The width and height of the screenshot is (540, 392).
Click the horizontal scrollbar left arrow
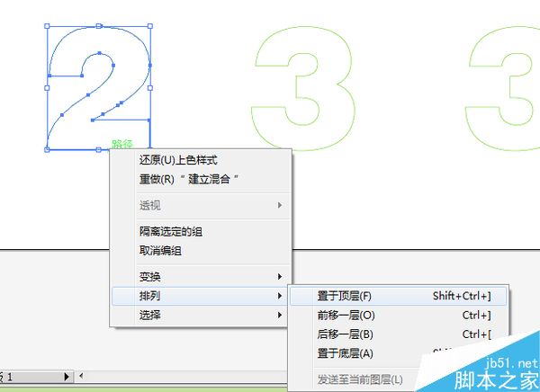coord(81,376)
